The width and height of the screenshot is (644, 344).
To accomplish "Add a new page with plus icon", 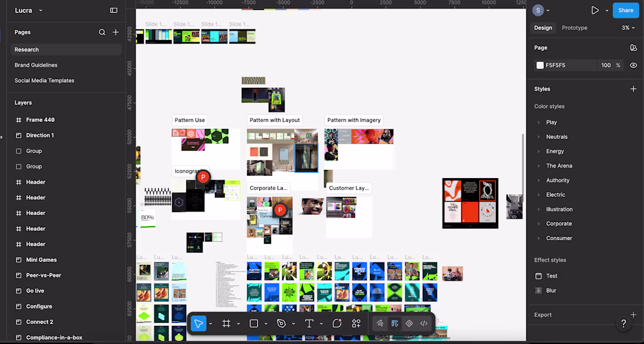I will [x=116, y=32].
